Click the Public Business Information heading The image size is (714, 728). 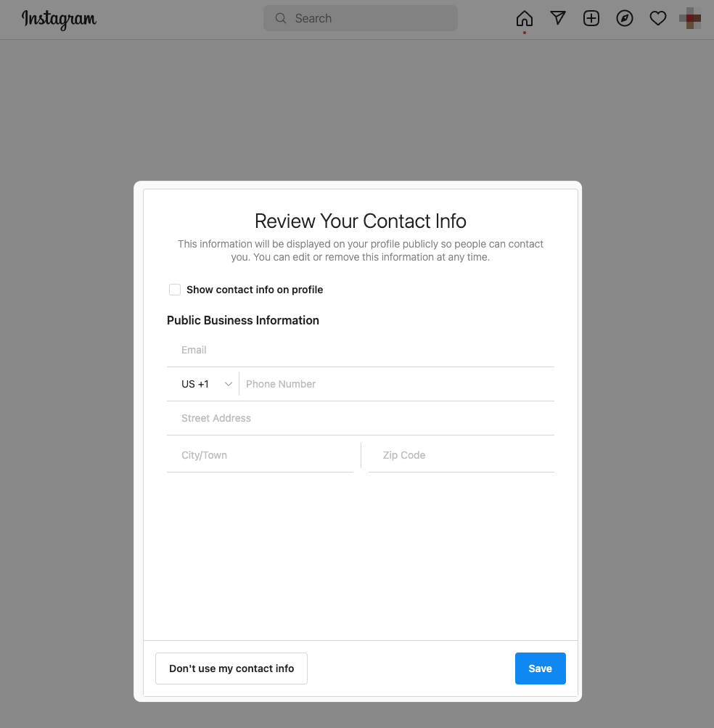(x=243, y=320)
